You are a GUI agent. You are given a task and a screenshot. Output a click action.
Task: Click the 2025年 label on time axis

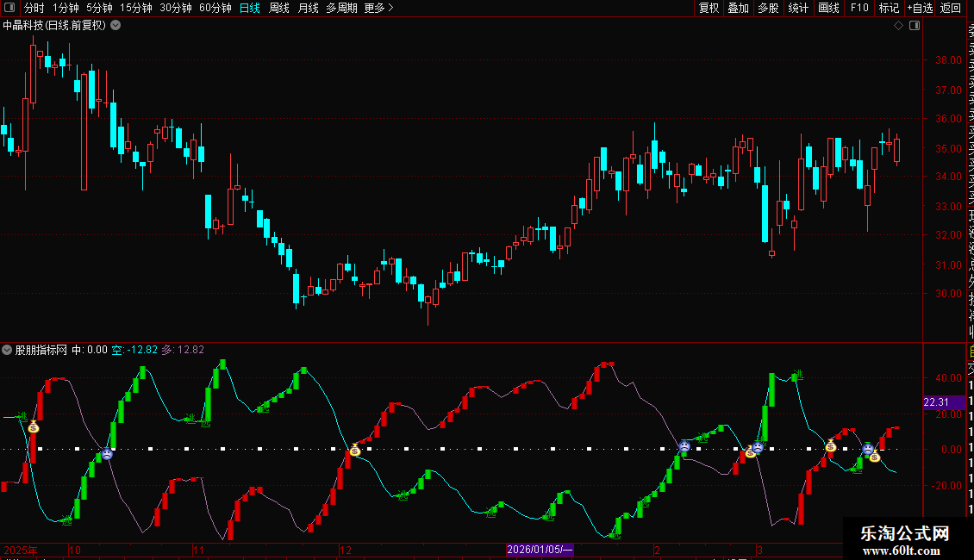[21, 550]
